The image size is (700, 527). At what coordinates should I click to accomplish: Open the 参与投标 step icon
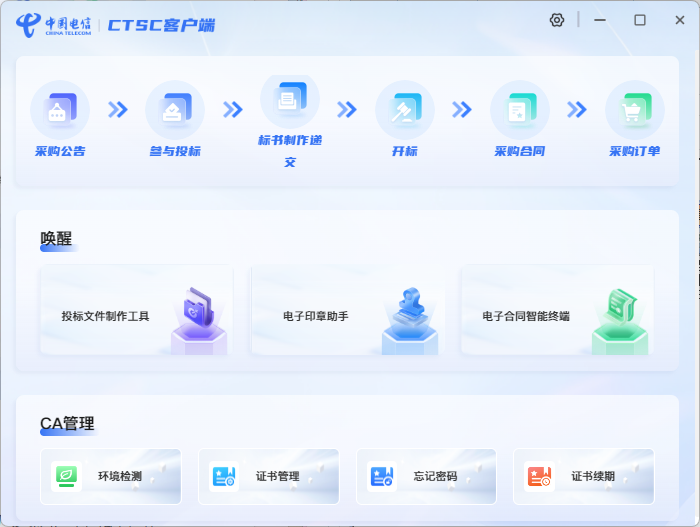coord(175,109)
